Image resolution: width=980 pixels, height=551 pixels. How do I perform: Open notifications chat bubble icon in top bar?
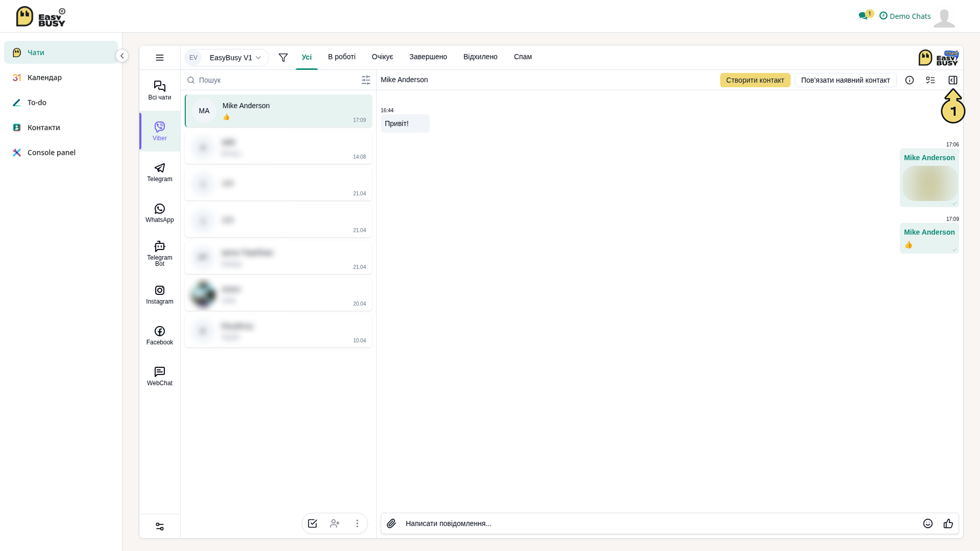(x=864, y=16)
